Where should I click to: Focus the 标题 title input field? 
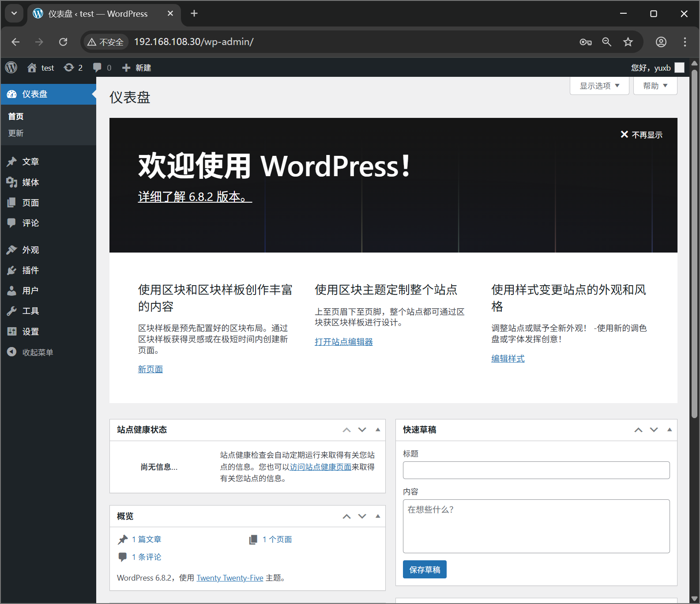click(536, 470)
